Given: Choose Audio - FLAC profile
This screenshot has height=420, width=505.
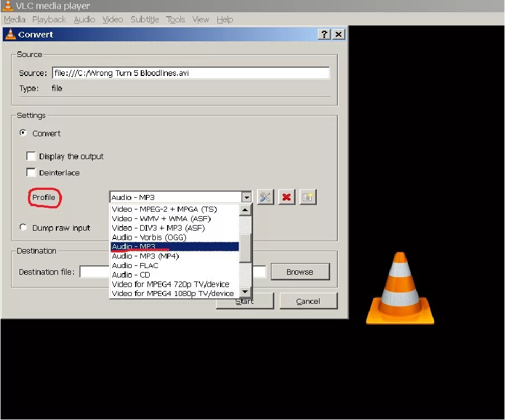Looking at the screenshot, I should point(175,265).
